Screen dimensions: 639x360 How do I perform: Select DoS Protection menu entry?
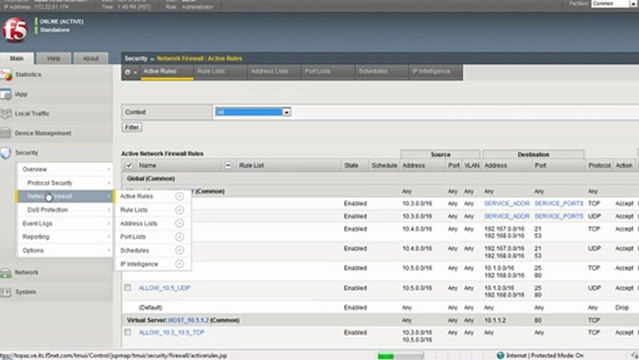pyautogui.click(x=64, y=210)
